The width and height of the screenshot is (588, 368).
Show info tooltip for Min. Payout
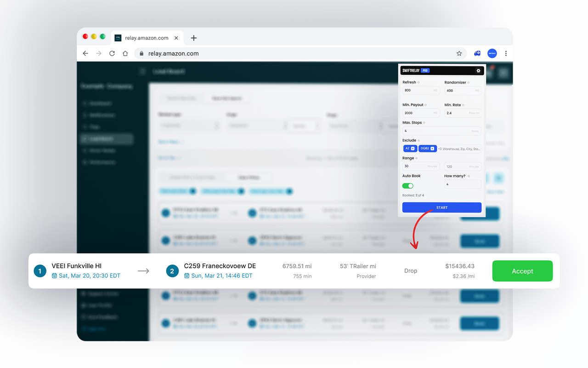pos(426,105)
